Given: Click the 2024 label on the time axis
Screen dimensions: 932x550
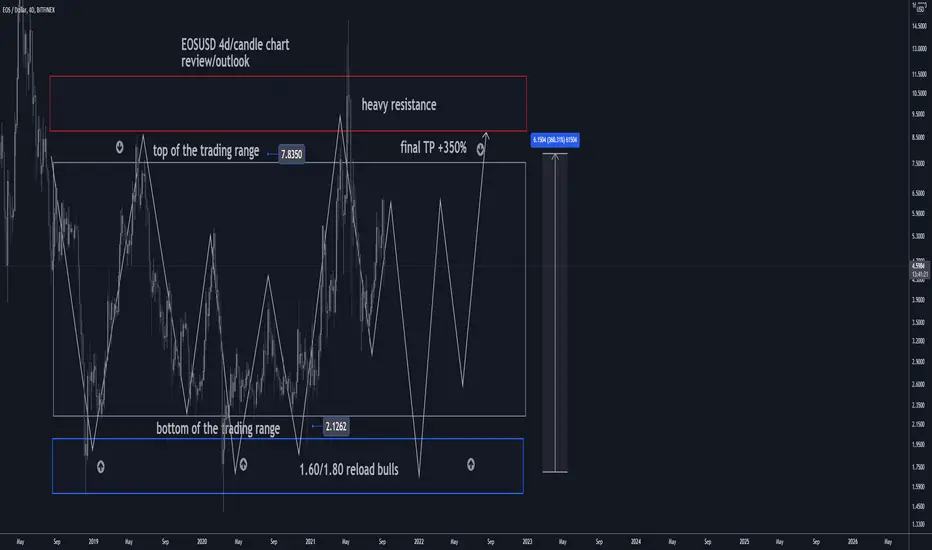Looking at the screenshot, I should pos(636,542).
